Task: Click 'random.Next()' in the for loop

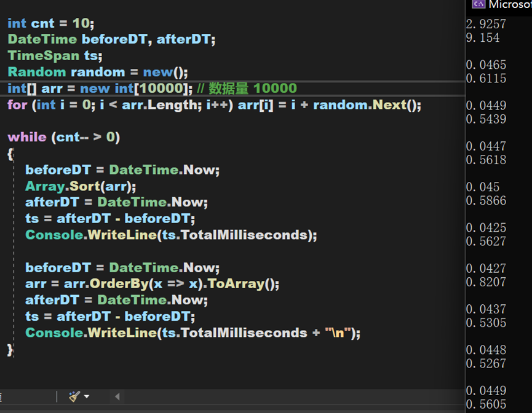Action: pos(365,104)
